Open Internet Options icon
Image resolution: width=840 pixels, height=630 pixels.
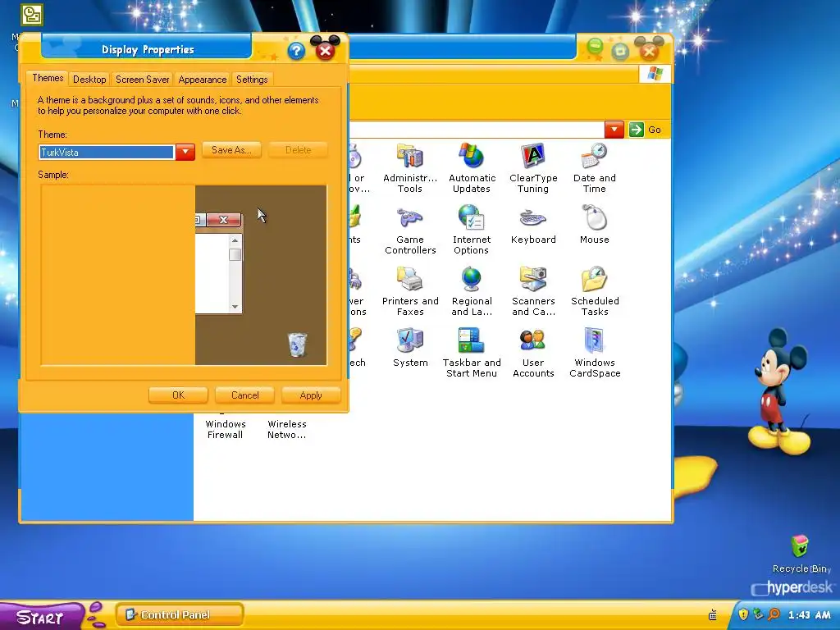tap(472, 217)
